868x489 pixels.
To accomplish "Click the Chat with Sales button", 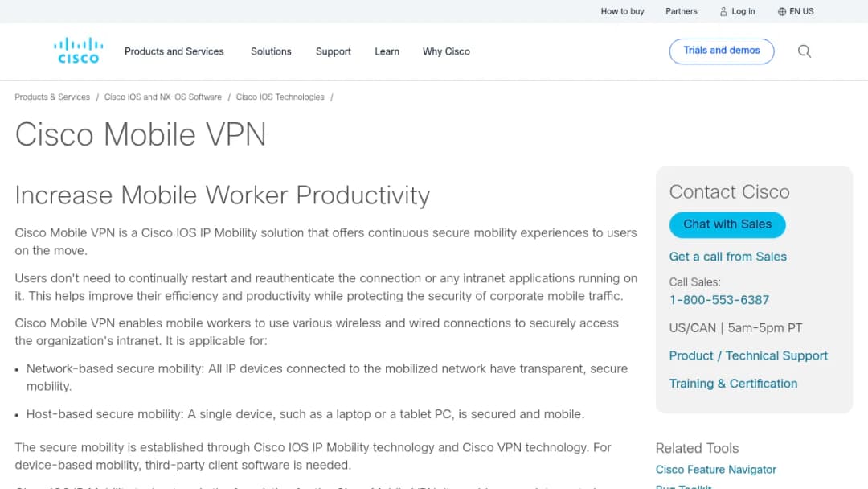I will (727, 224).
